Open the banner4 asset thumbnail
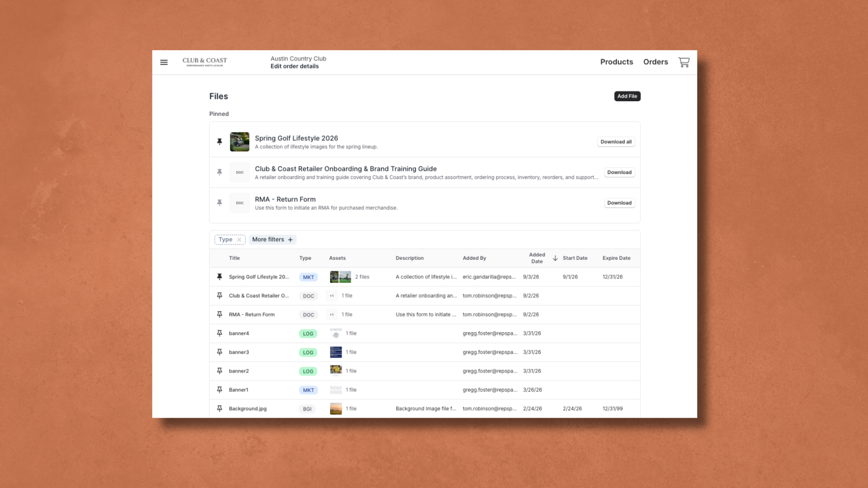Viewport: 868px width, 488px height. coord(336,333)
